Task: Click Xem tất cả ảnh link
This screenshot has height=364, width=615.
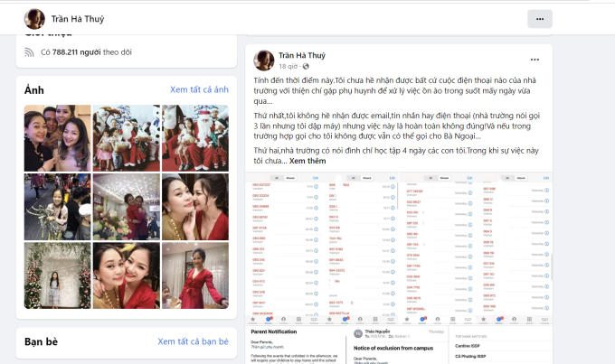Action: [x=199, y=89]
